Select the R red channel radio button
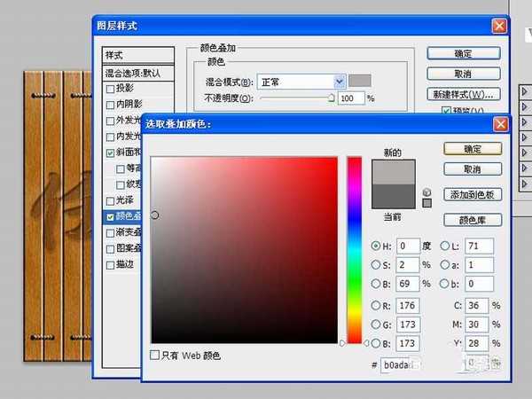This screenshot has width=532, height=399. (377, 307)
